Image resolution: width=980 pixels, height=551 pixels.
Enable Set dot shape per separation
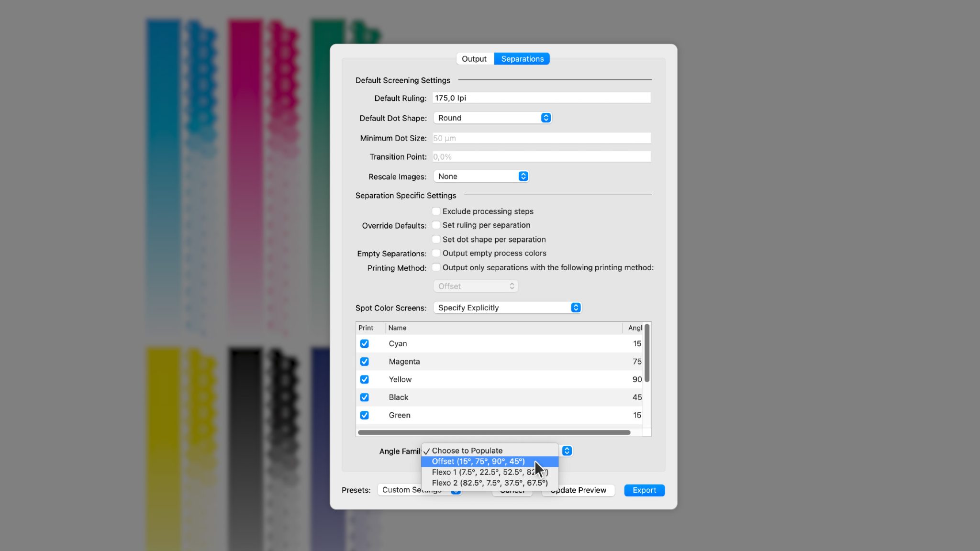tap(436, 239)
